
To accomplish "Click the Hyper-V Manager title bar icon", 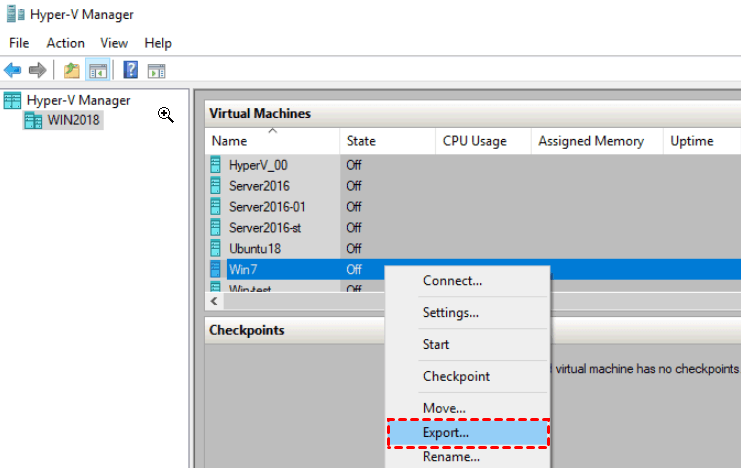I will click(x=16, y=14).
